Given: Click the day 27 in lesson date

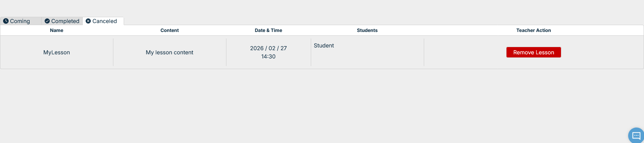Looking at the screenshot, I should (x=284, y=48).
